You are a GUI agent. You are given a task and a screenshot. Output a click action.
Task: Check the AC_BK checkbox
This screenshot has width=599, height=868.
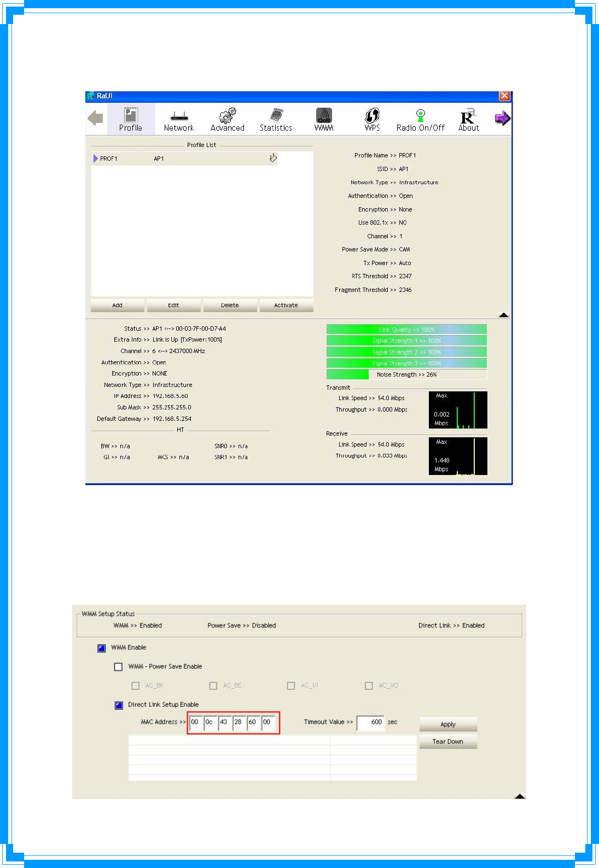[x=136, y=685]
